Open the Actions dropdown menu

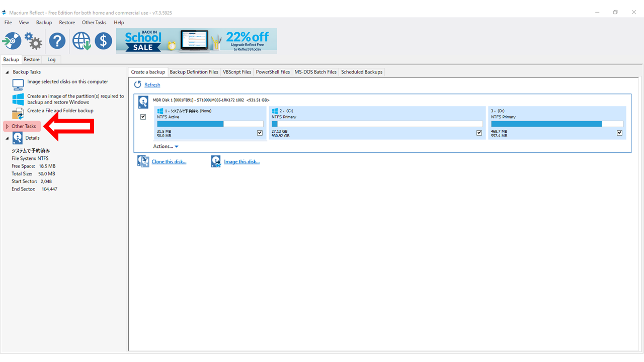(166, 147)
